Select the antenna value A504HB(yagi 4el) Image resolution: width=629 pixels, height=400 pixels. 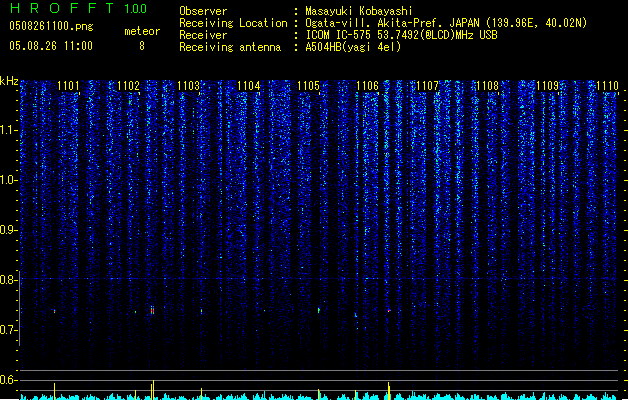pyautogui.click(x=353, y=47)
